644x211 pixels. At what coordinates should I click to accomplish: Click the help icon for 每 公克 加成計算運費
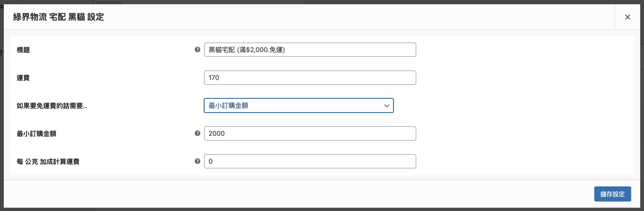[x=197, y=161]
